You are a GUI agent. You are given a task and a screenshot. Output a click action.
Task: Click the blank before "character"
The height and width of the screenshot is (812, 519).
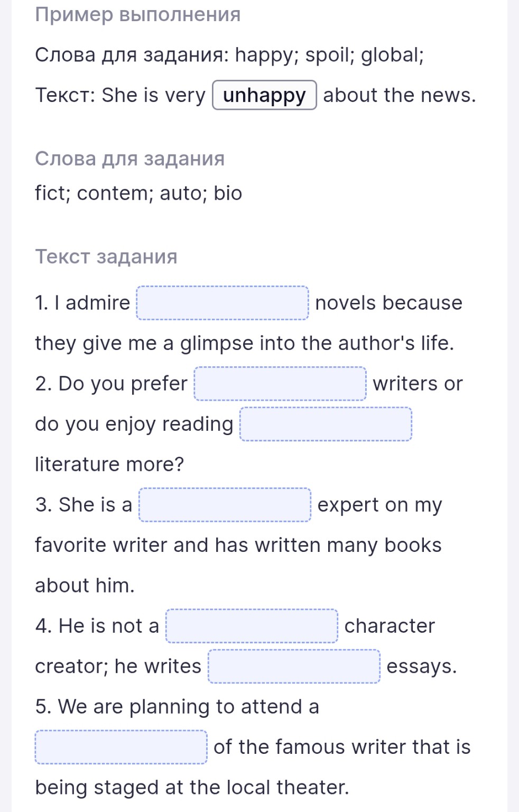click(x=252, y=626)
